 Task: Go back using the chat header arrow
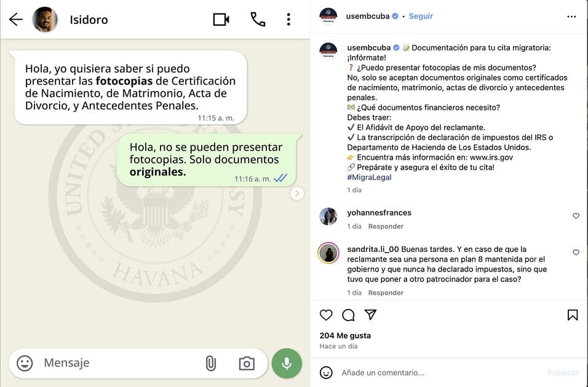[16, 19]
